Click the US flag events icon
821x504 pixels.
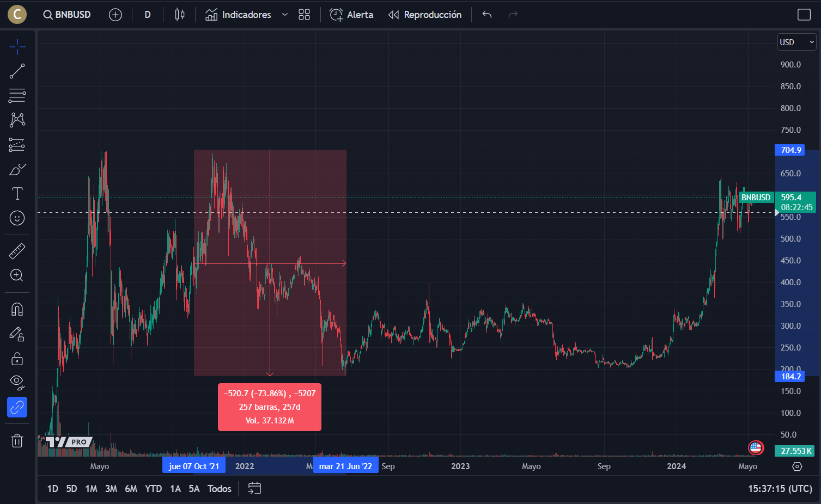(756, 448)
